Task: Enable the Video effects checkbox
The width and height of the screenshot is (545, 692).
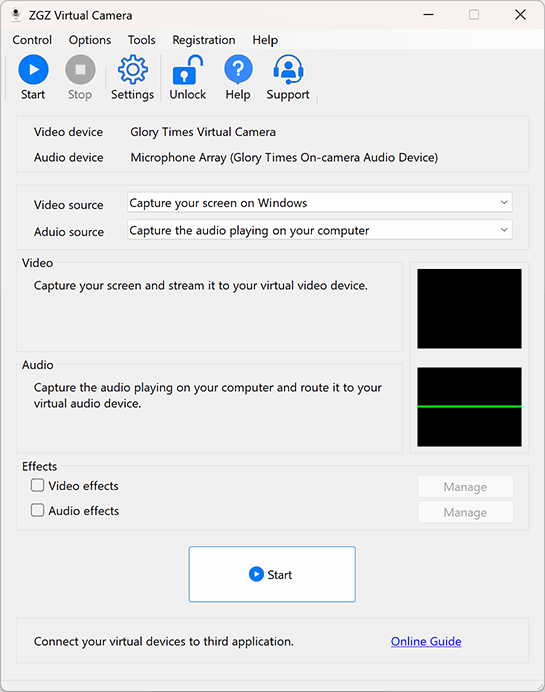Action: tap(38, 485)
